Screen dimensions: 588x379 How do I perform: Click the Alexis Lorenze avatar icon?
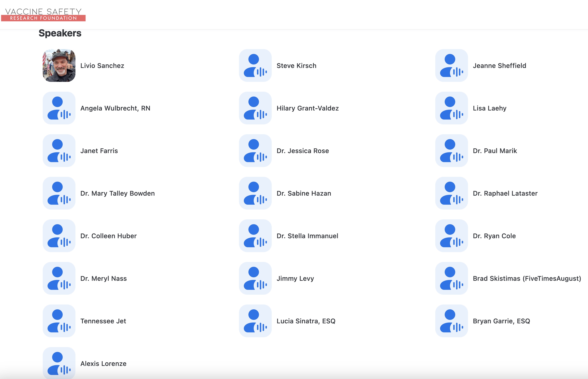pyautogui.click(x=59, y=363)
